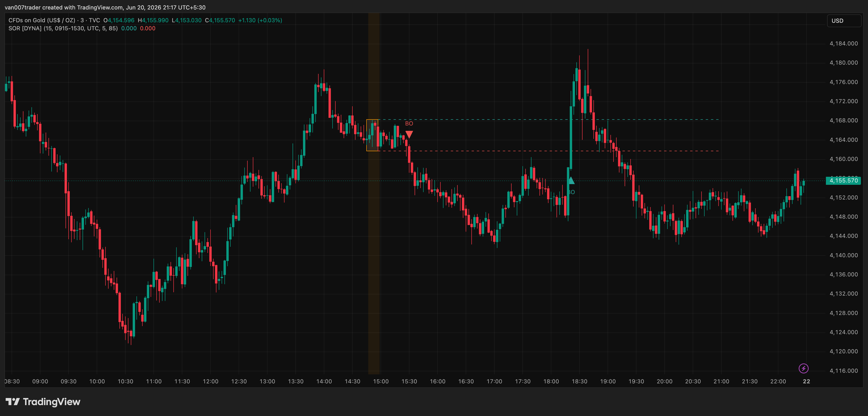Click the 4,144.000 price axis label
The image size is (868, 416).
[x=843, y=236]
